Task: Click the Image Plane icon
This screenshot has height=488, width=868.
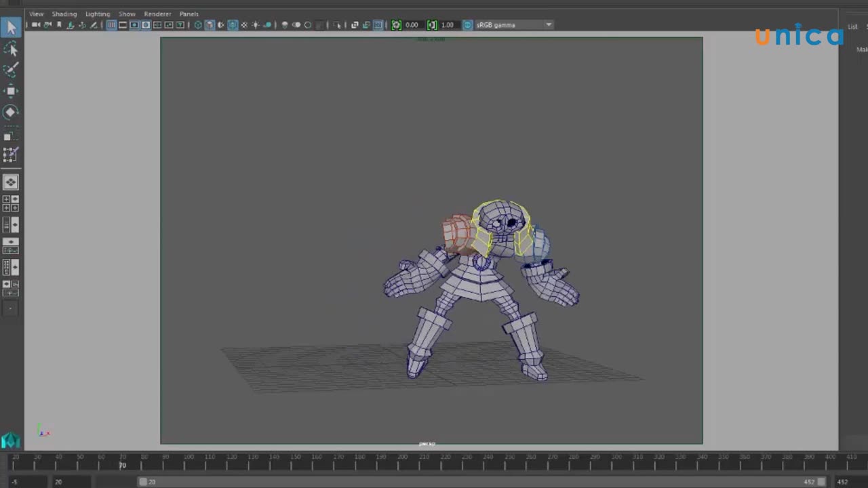Action: point(70,25)
